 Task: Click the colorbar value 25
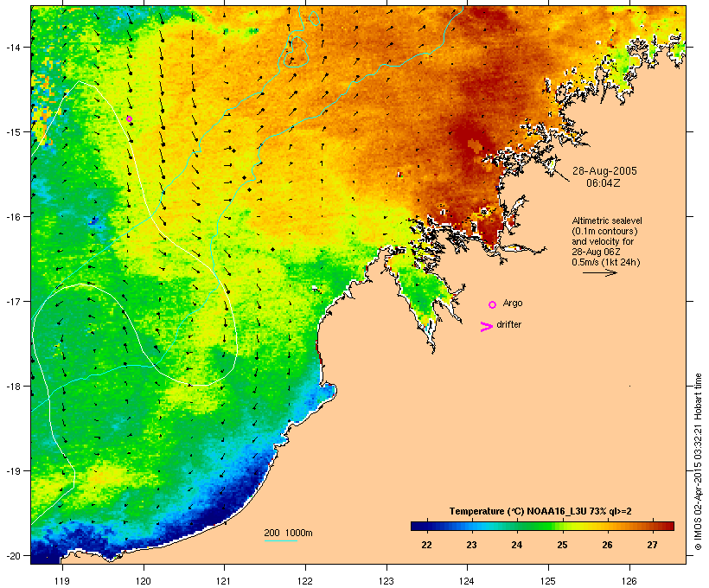562,545
